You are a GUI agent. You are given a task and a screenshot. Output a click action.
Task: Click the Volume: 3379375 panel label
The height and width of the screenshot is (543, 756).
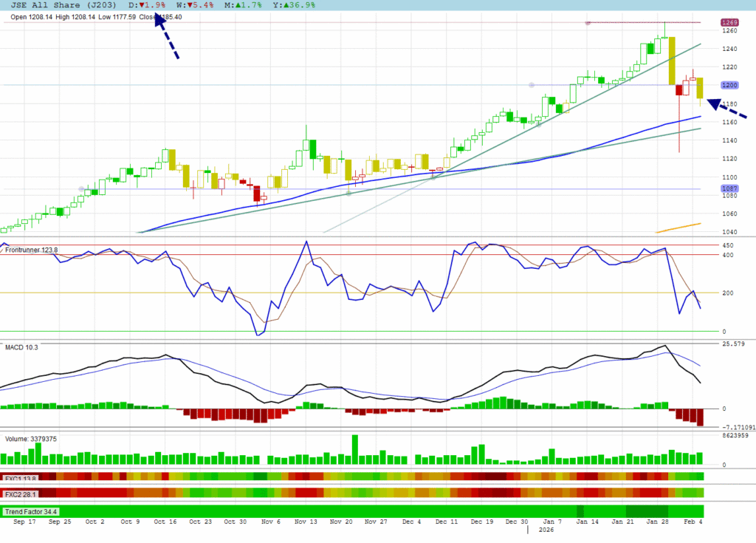click(31, 439)
